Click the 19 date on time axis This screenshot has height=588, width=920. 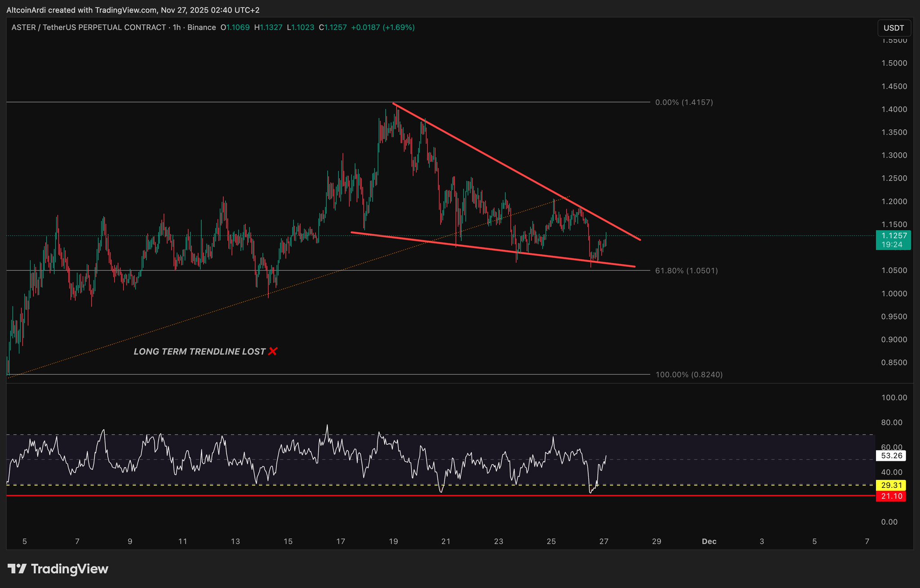pyautogui.click(x=393, y=541)
